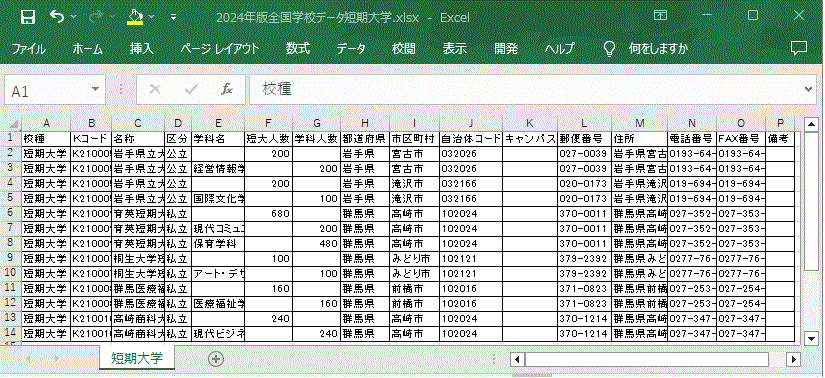Click the Enter checkmark formula button

pyautogui.click(x=191, y=89)
